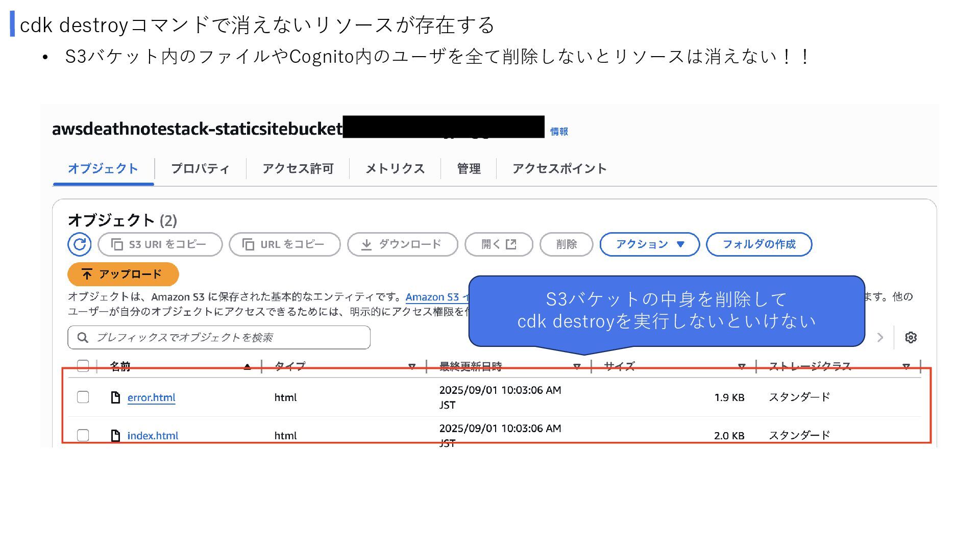Open table preferences gear icon
Screen dimensions: 980x551
911,337
